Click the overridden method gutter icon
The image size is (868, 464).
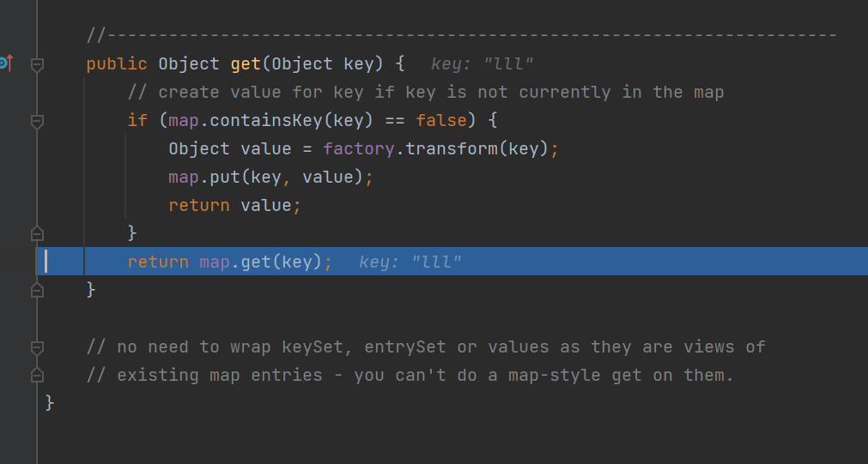coord(5,63)
